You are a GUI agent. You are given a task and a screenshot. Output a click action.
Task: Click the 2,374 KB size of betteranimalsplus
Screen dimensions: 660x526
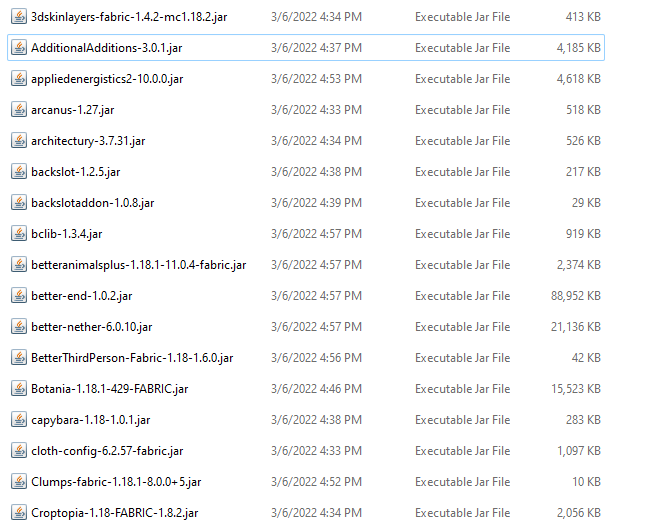[x=579, y=265]
